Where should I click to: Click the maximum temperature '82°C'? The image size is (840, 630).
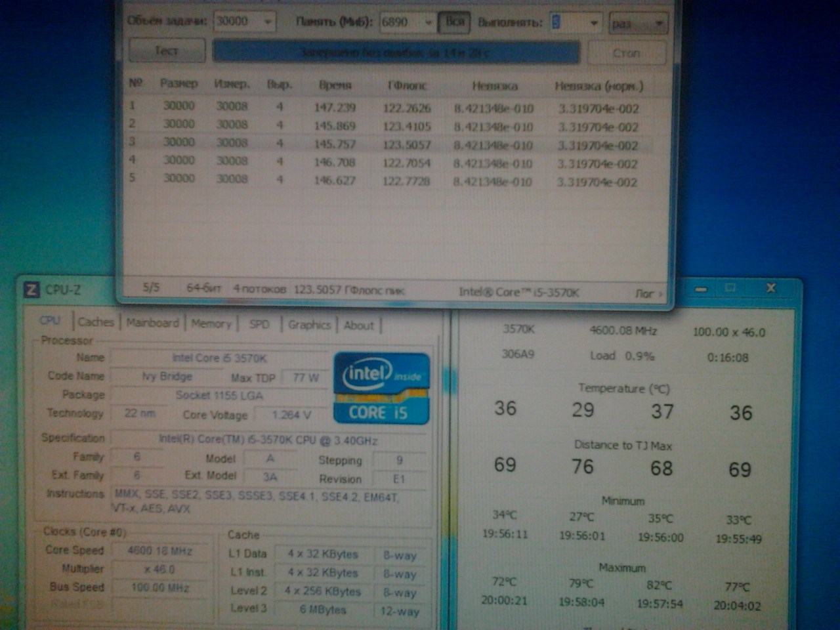[x=660, y=585]
